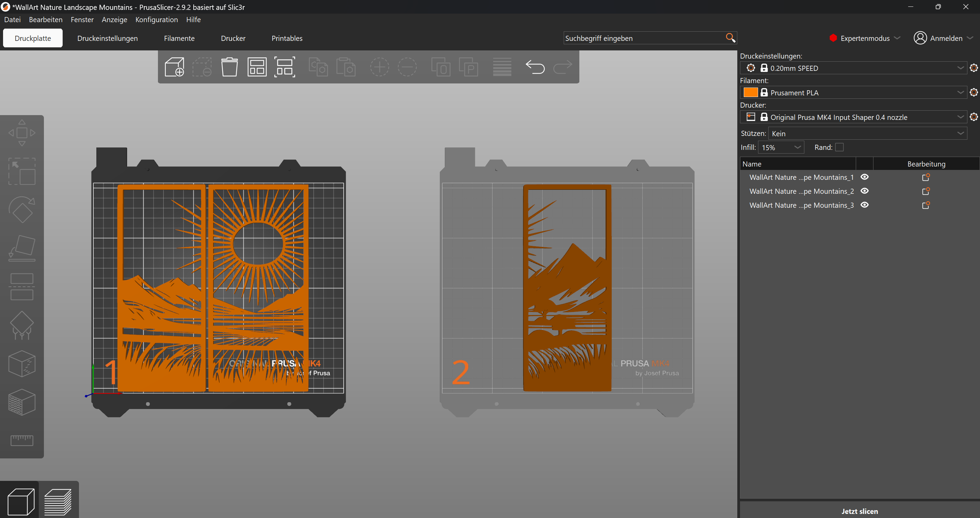The image size is (980, 518).
Task: Click the Undo arrow icon
Action: click(534, 67)
